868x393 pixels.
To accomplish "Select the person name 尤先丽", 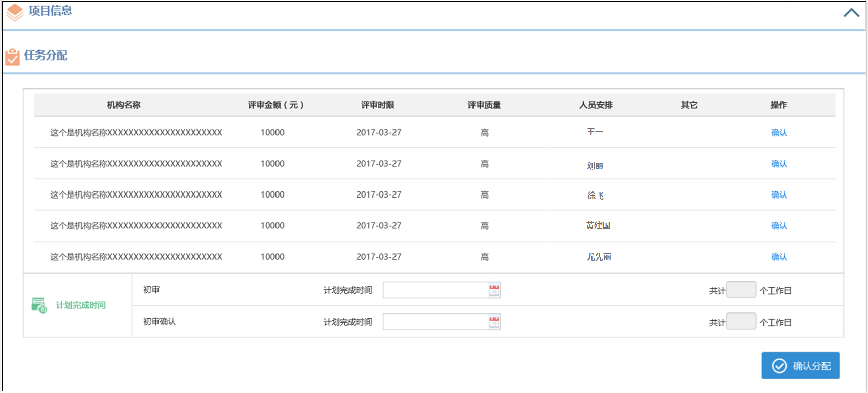I will click(x=599, y=257).
